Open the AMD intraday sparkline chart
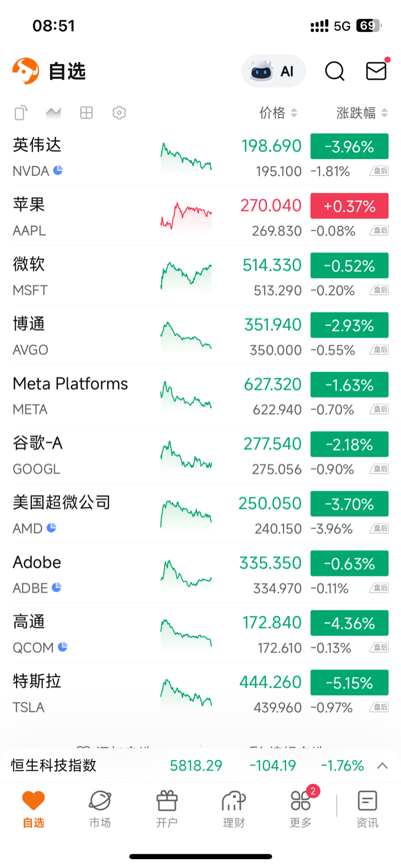Image resolution: width=401 pixels, height=868 pixels. click(186, 515)
